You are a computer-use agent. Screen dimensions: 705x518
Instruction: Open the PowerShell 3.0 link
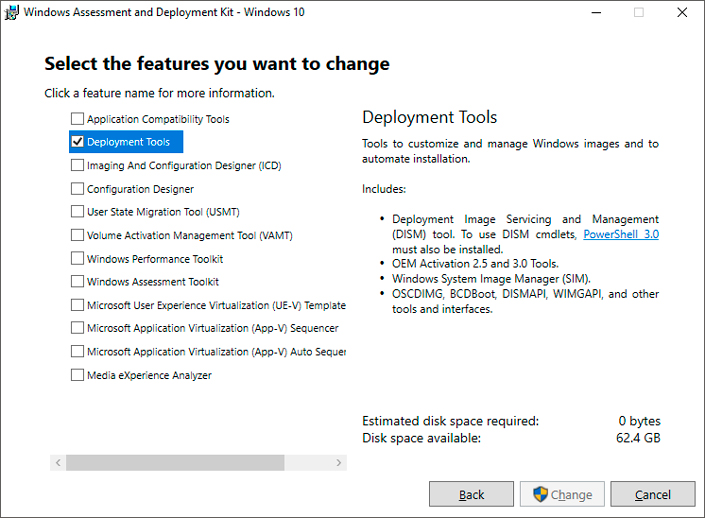[621, 234]
